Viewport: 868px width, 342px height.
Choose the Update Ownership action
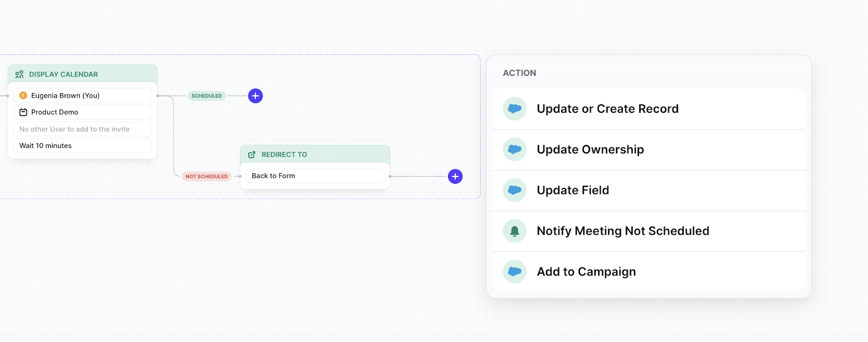point(649,150)
